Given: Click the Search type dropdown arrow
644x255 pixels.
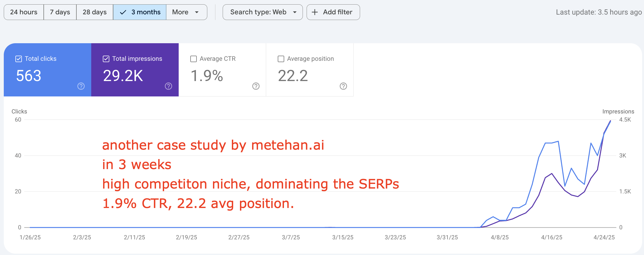Looking at the screenshot, I should pyautogui.click(x=295, y=12).
